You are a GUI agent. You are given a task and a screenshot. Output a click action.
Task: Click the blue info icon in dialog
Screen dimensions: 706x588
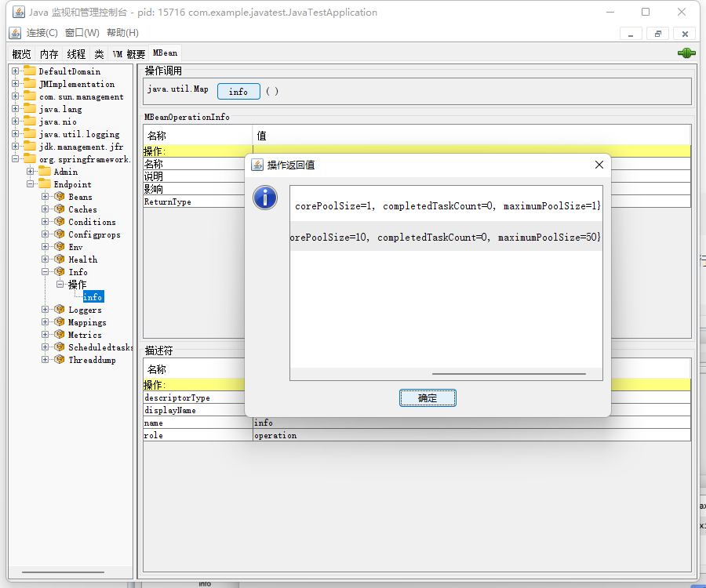[x=265, y=198]
